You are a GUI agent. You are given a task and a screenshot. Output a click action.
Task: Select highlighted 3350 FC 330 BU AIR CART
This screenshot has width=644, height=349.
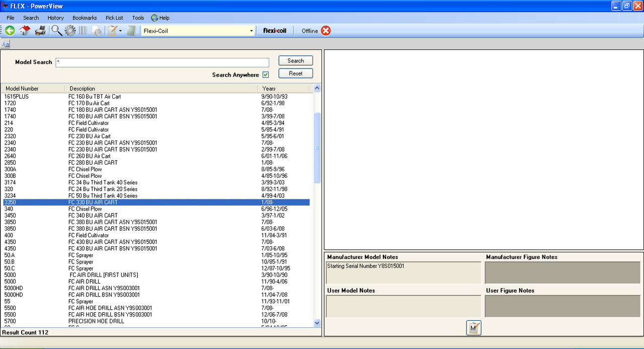tap(155, 202)
